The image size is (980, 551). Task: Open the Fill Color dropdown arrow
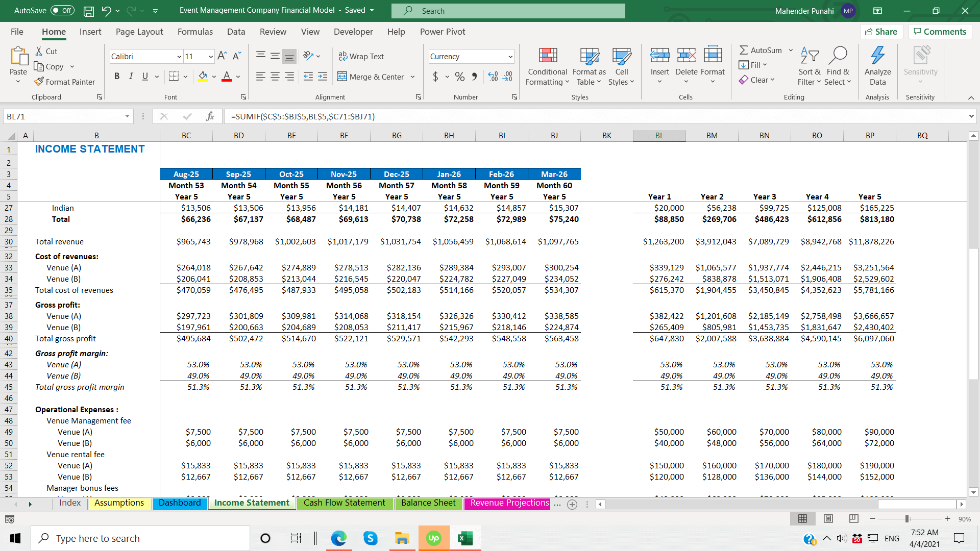[x=214, y=77]
